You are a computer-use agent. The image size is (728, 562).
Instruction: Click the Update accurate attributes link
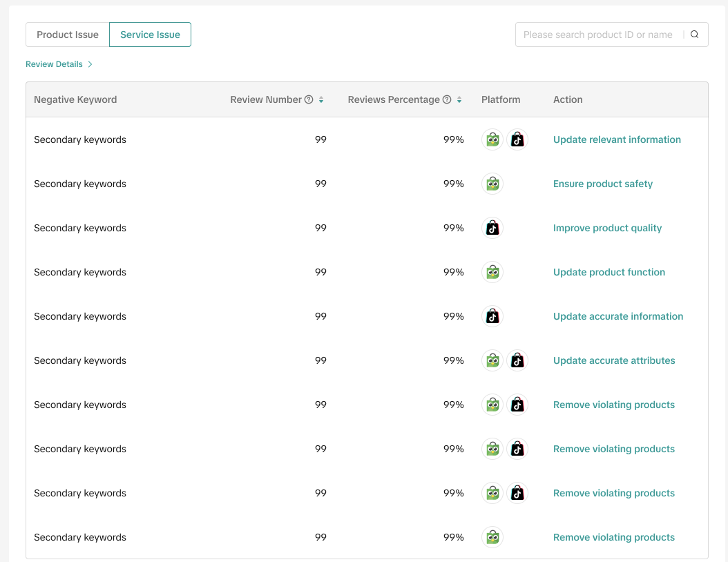[614, 360]
